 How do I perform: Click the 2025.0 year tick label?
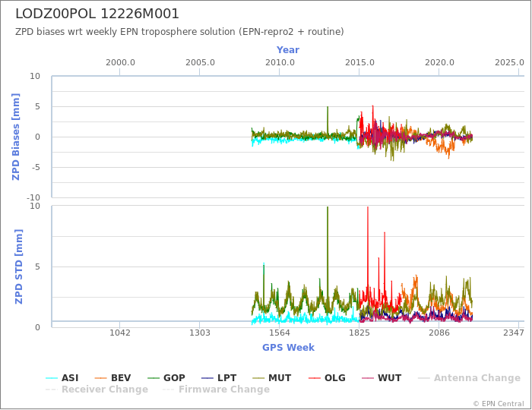[509, 63]
